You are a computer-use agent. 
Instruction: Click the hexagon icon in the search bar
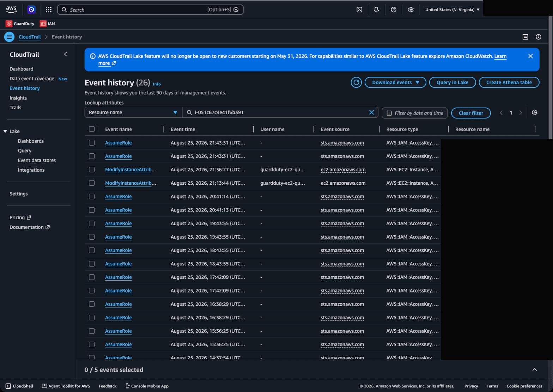click(x=236, y=10)
